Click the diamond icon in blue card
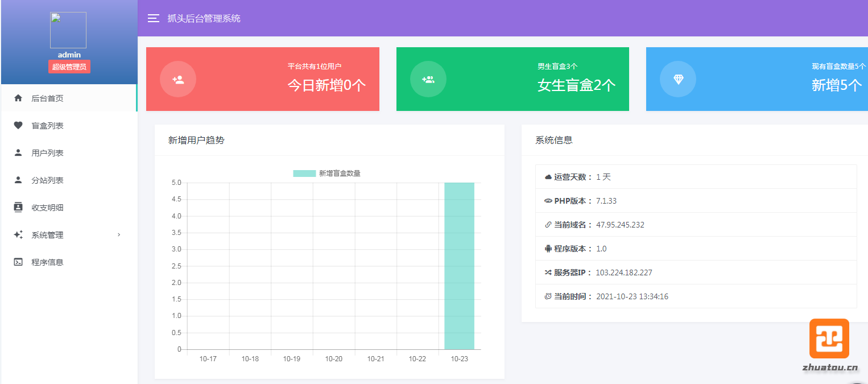The height and width of the screenshot is (384, 868). [x=678, y=79]
